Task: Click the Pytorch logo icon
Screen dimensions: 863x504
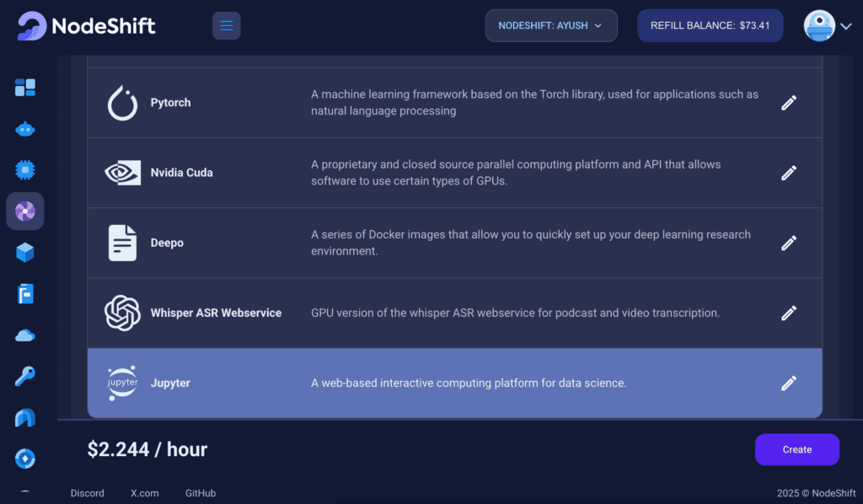Action: pos(122,103)
